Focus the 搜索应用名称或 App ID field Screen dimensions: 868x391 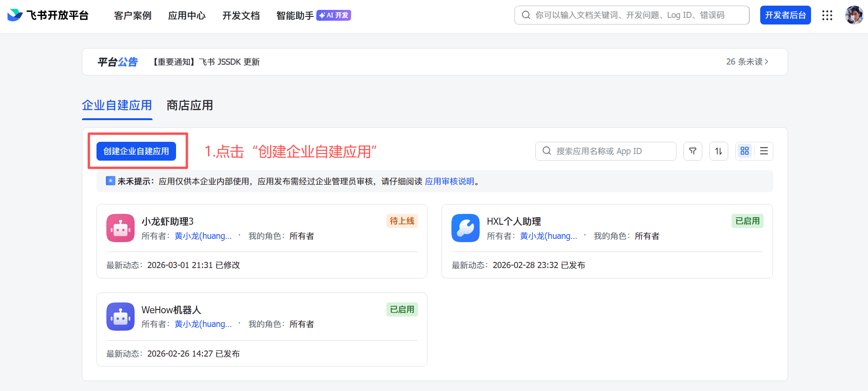click(x=605, y=151)
